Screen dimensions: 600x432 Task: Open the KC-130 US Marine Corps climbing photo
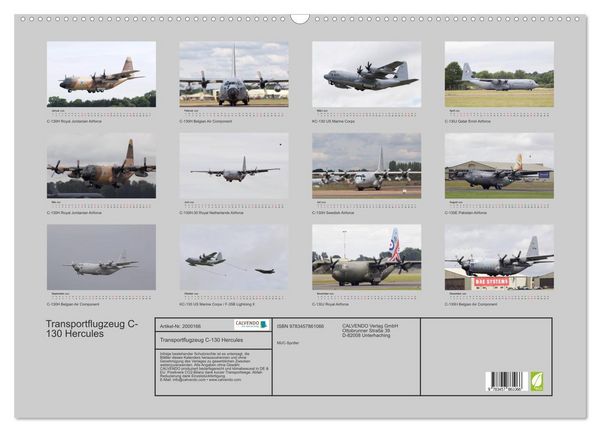367,74
